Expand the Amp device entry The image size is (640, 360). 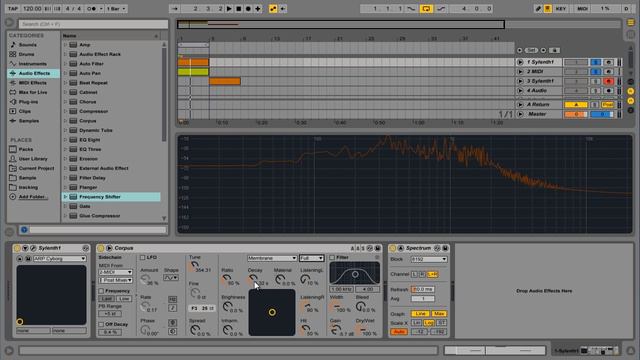pos(65,44)
